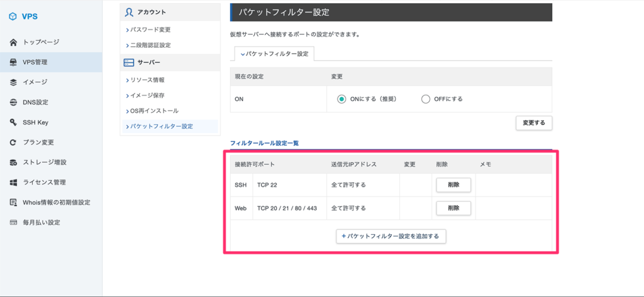The image size is (644, 297).
Task: Open VPS管理 in the sidebar
Action: point(51,62)
